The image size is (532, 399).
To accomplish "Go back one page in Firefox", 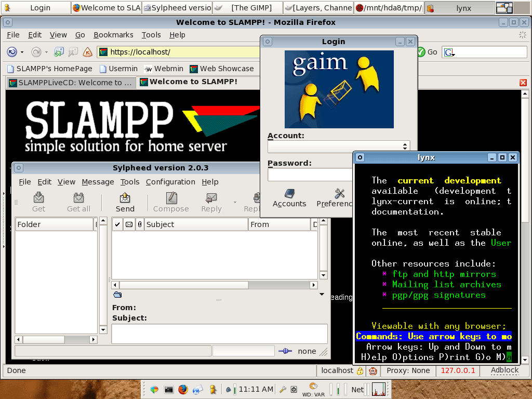I will [x=12, y=52].
